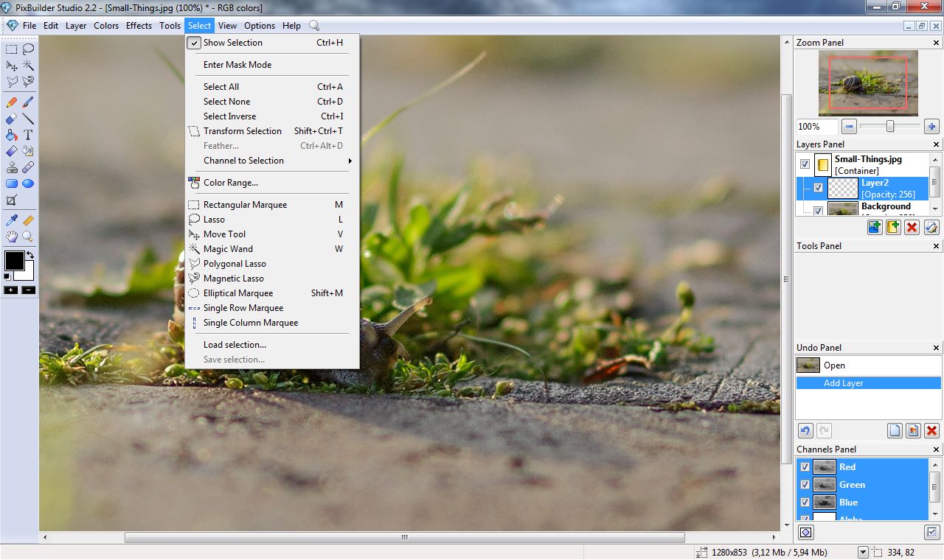Choose Select All from the menu

(x=272, y=87)
